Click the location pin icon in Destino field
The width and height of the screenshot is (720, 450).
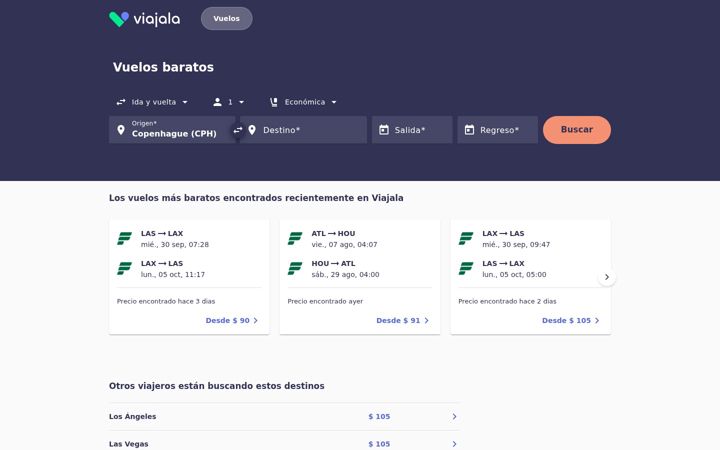[x=252, y=130]
